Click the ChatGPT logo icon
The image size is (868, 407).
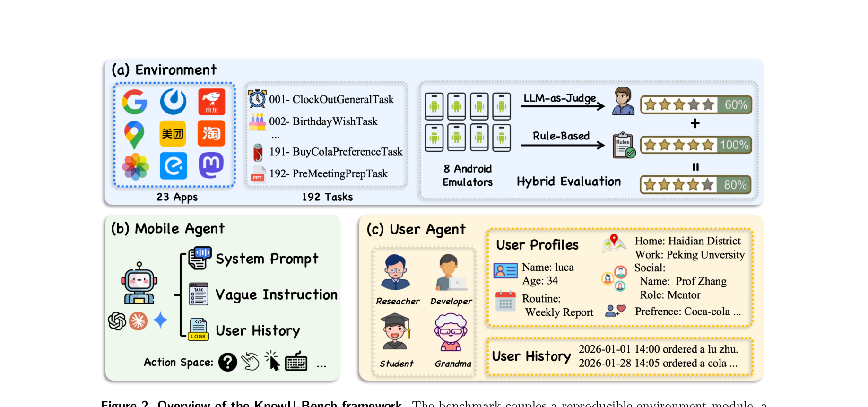117,321
